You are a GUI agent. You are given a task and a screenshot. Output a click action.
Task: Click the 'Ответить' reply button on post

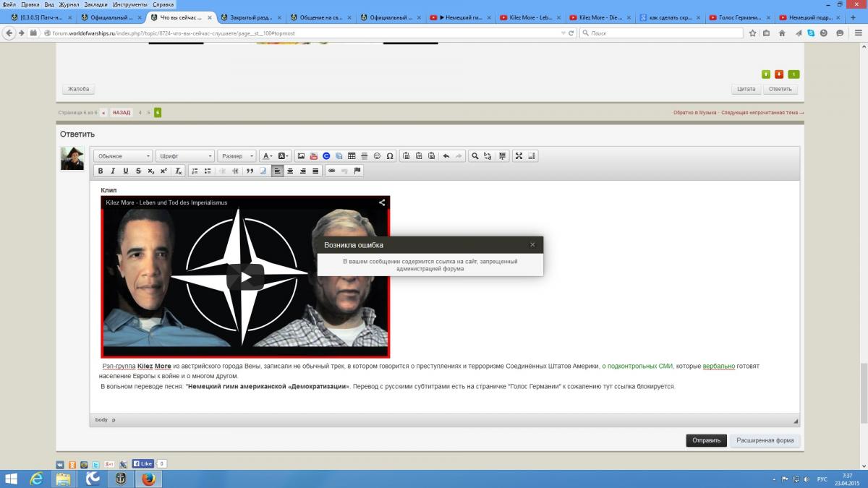pos(780,89)
